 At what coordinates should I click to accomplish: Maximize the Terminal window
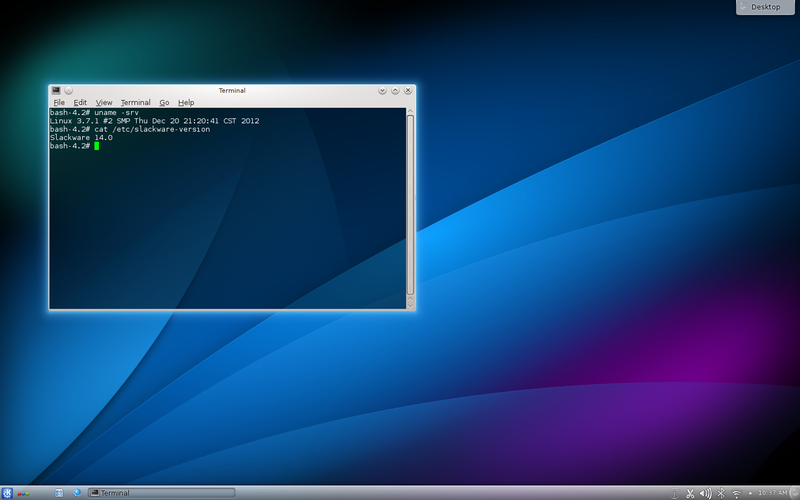tap(395, 90)
